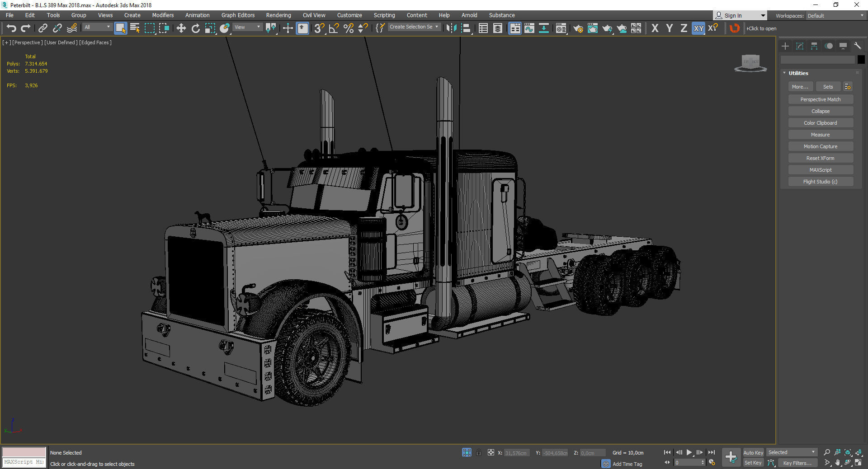The height and width of the screenshot is (469, 868).
Task: Toggle the Ribbon display button
Action: 514,28
